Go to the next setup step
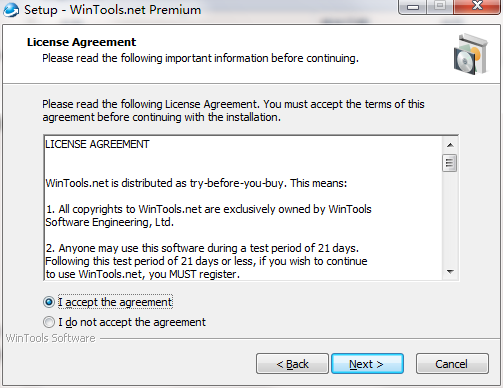Viewport: 503px width, 388px height. click(367, 364)
